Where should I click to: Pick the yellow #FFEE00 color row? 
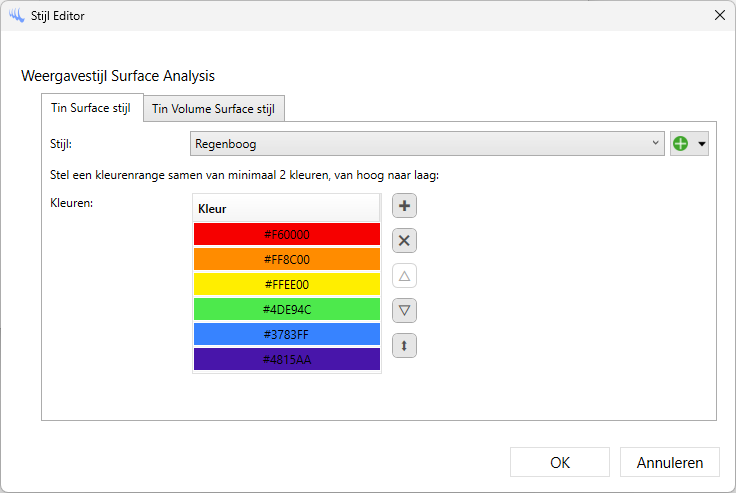(287, 284)
